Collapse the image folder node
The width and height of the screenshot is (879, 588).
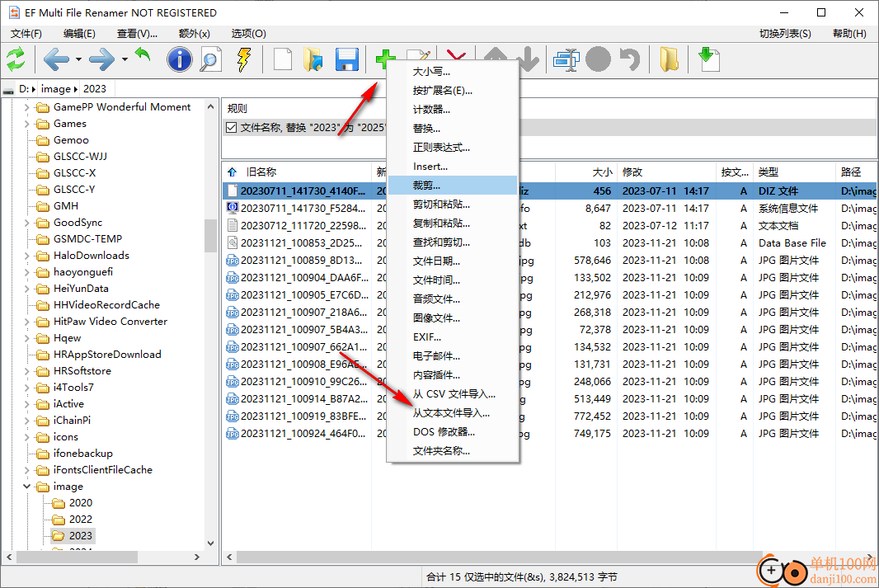point(26,487)
